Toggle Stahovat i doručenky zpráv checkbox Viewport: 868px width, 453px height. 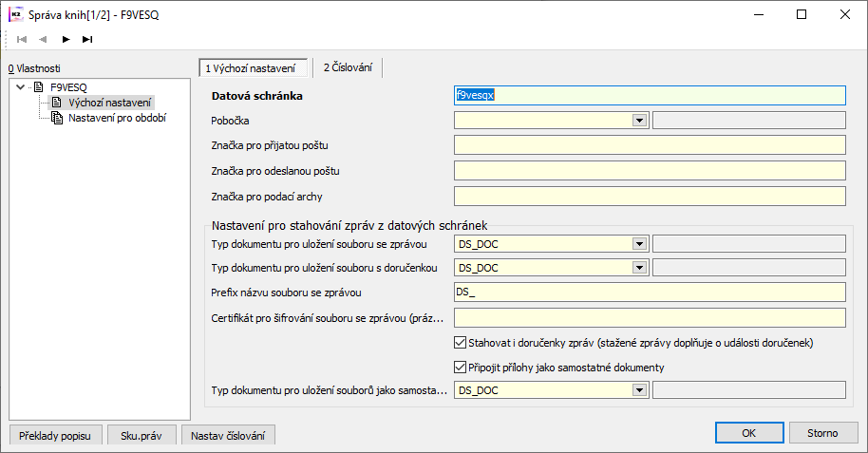(x=462, y=342)
